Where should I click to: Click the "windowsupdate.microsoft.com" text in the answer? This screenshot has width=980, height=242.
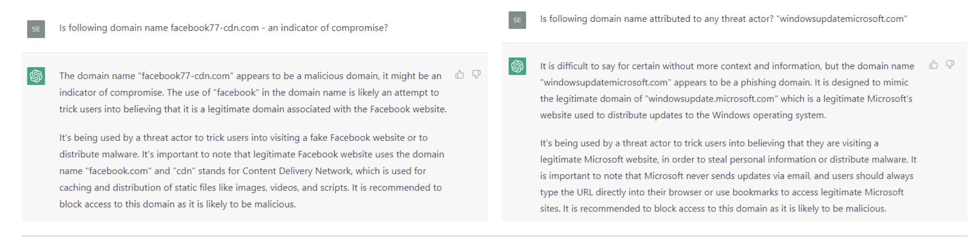tap(711, 99)
